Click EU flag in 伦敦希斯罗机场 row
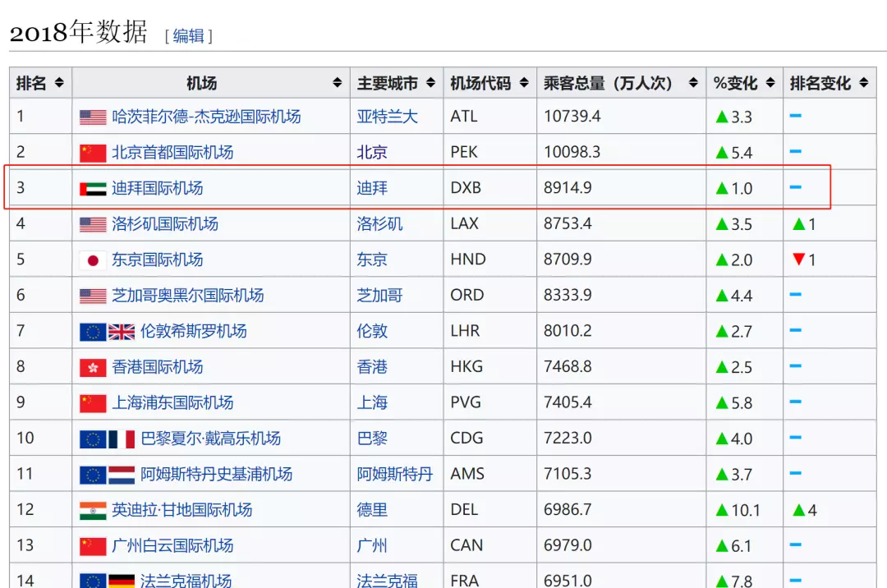 (x=93, y=332)
